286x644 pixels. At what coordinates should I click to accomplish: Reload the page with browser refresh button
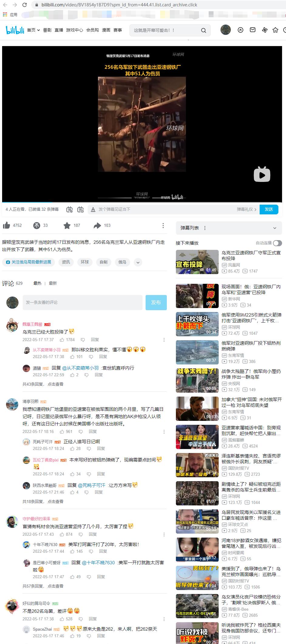click(x=25, y=5)
